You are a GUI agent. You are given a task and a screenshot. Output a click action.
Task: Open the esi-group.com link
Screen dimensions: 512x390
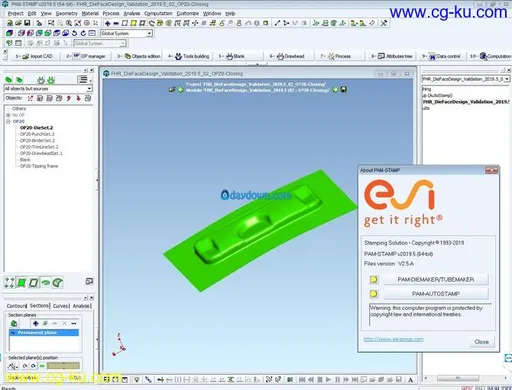[393, 339]
